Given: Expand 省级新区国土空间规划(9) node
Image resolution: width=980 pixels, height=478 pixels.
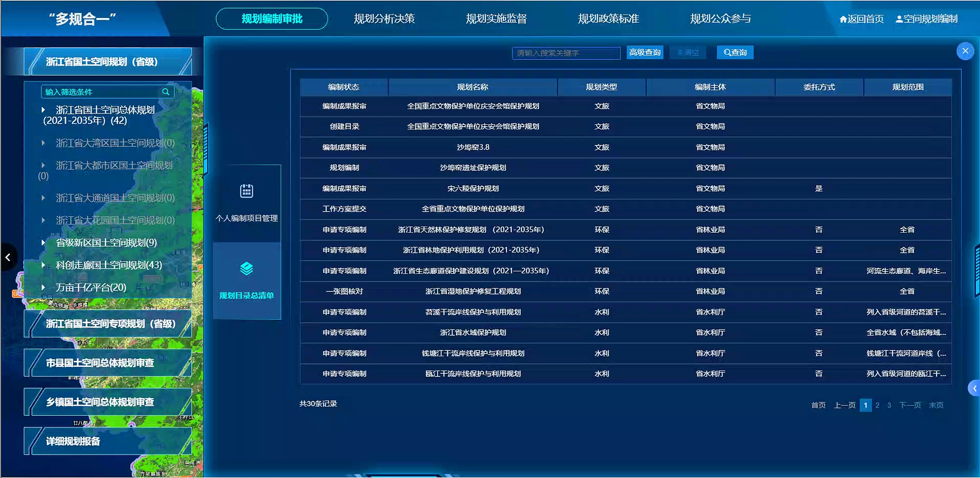Looking at the screenshot, I should [43, 242].
